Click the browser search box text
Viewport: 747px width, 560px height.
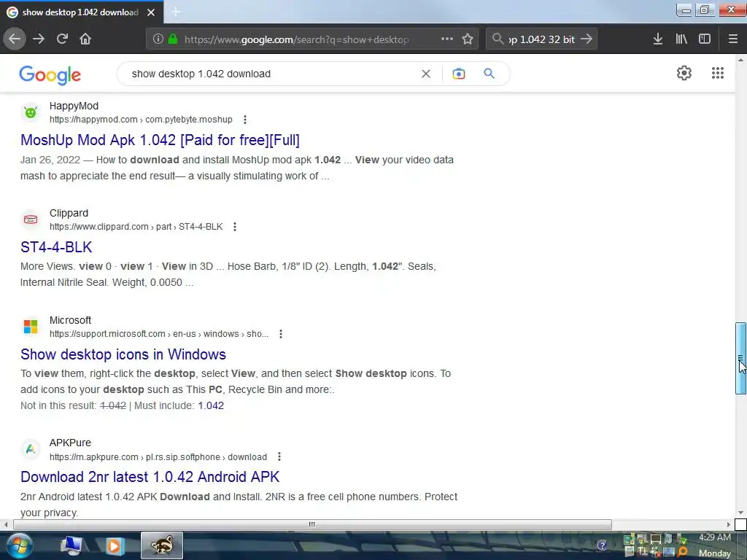tap(542, 39)
